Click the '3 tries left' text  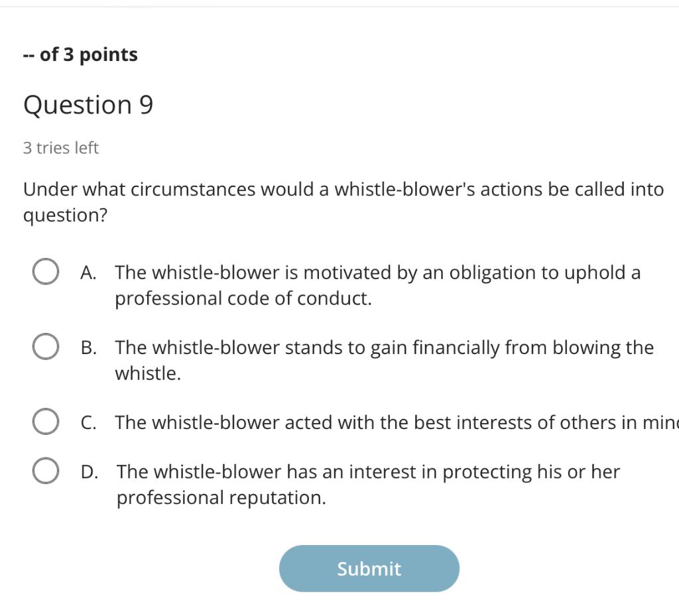point(60,148)
